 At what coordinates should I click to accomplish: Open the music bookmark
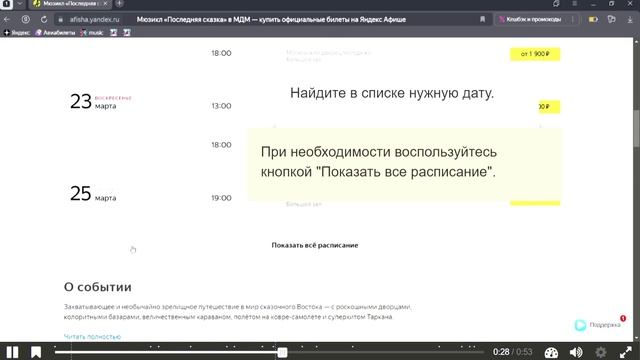(x=92, y=33)
